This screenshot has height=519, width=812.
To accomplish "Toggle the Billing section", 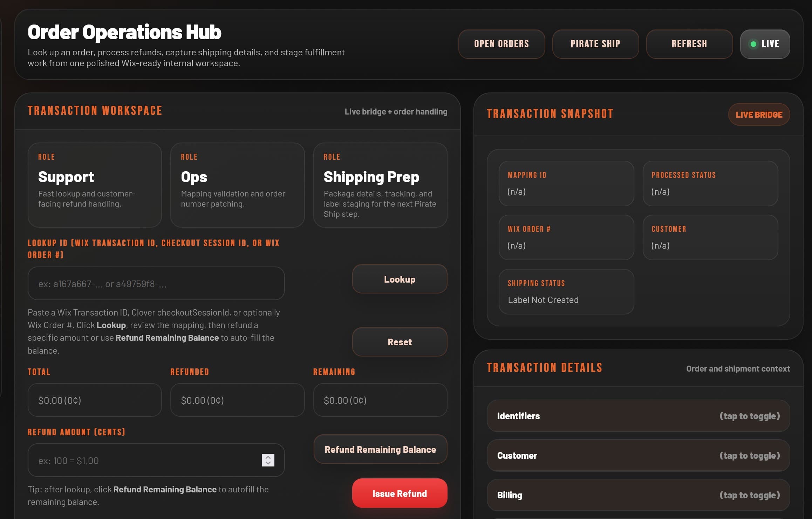I will point(637,495).
